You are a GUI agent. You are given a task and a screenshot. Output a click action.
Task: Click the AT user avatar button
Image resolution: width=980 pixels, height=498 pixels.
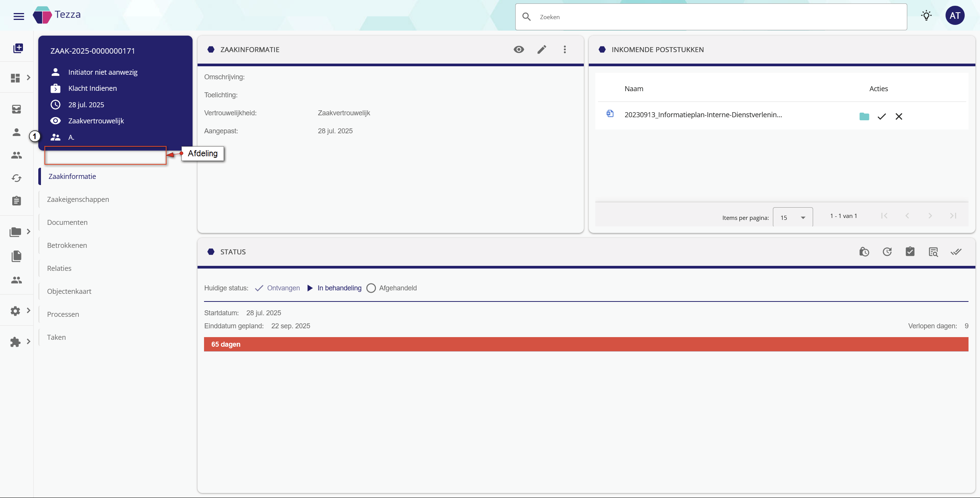click(x=955, y=16)
